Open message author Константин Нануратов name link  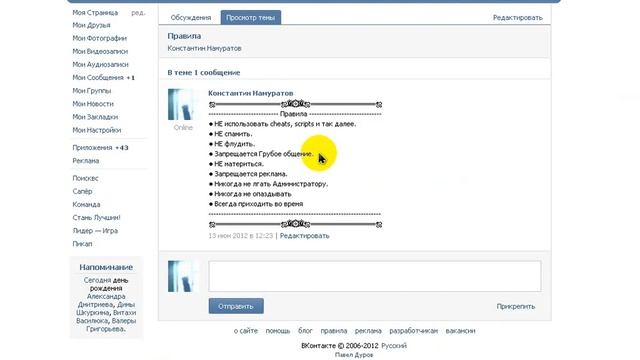tap(251, 93)
